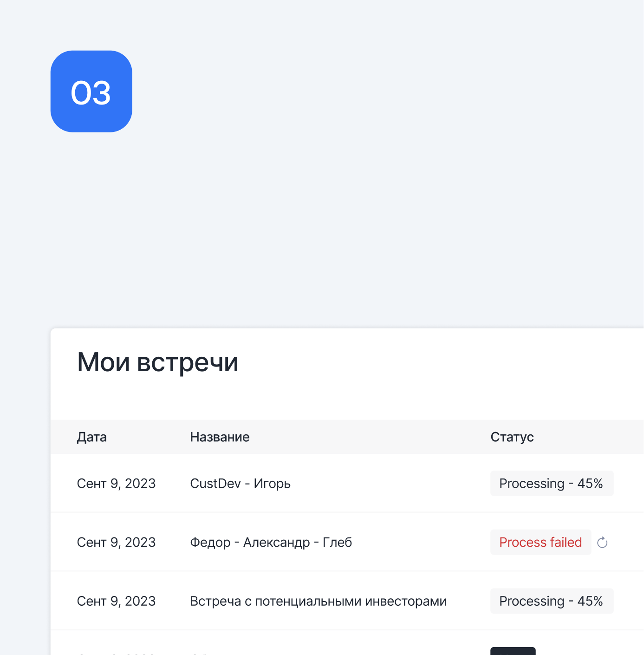
Task: Sort by the Название column header
Action: (x=220, y=437)
